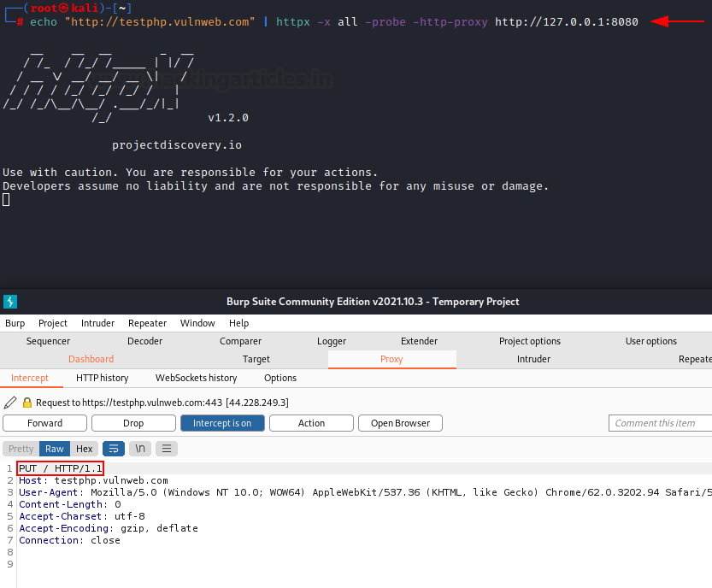Screen dimensions: 712x588
Task: Click projectdiscovery.io text in terminal
Action: 177,145
